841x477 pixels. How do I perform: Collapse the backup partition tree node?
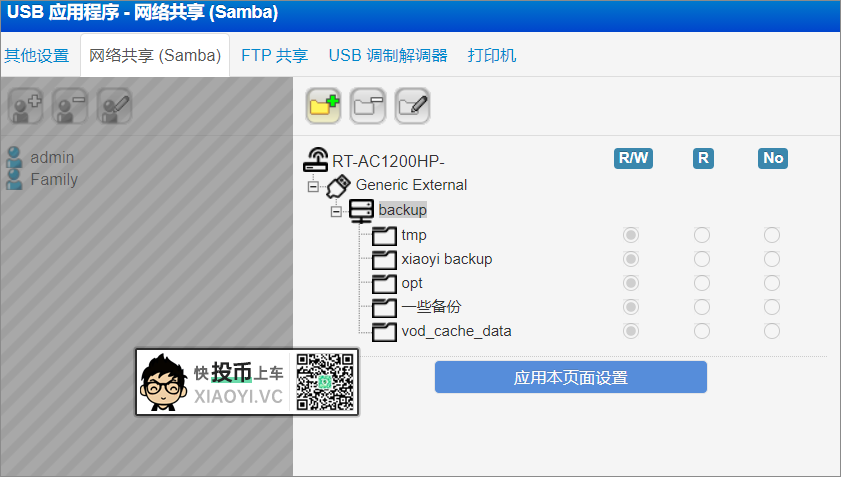click(x=336, y=211)
